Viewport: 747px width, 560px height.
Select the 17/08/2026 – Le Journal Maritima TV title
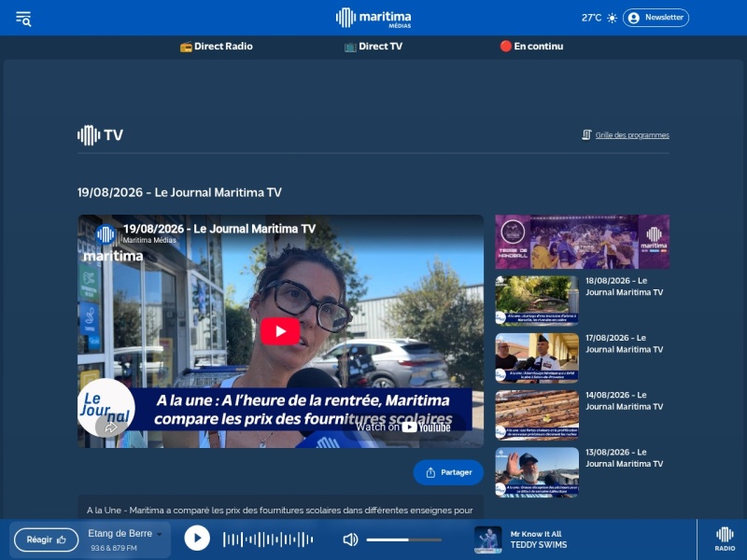coord(624,343)
